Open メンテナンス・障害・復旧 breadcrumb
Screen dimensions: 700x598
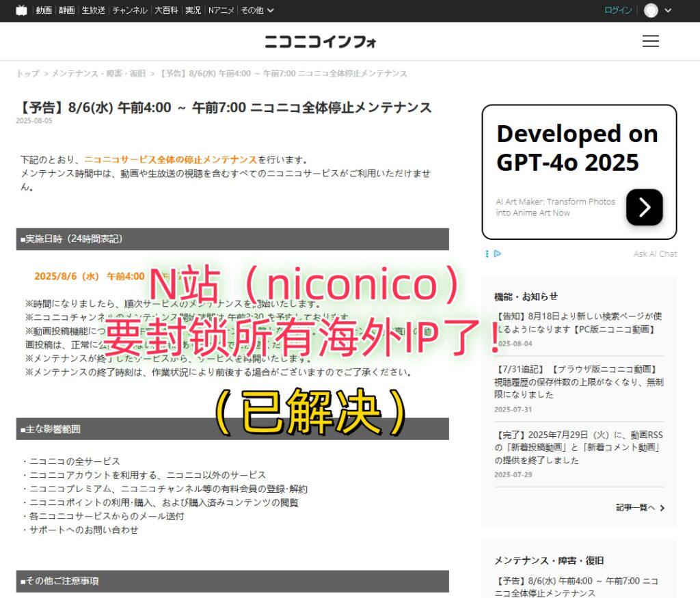point(98,74)
